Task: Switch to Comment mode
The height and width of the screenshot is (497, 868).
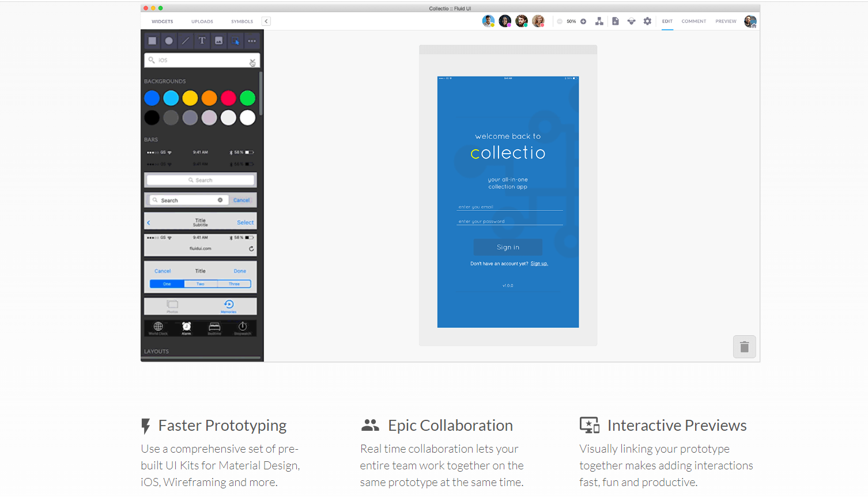Action: tap(694, 21)
